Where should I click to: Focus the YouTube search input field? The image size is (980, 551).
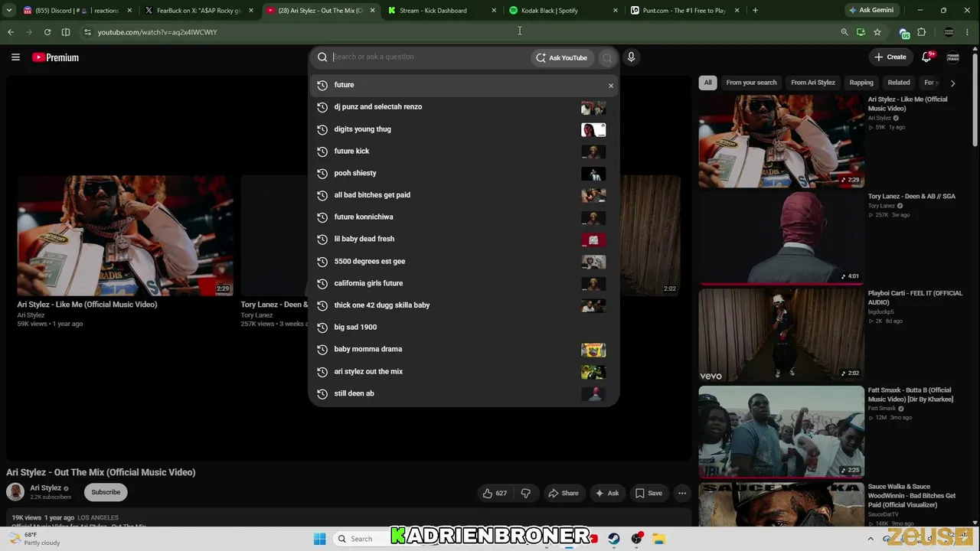pos(429,57)
